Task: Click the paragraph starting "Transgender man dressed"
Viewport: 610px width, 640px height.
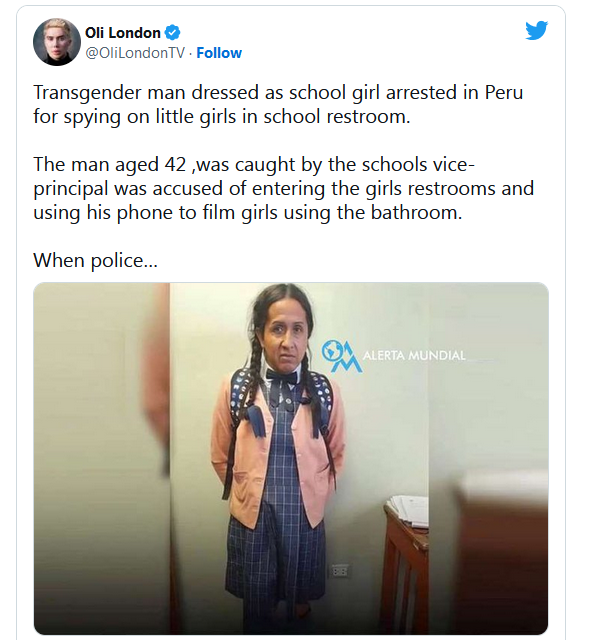Action: tap(278, 104)
